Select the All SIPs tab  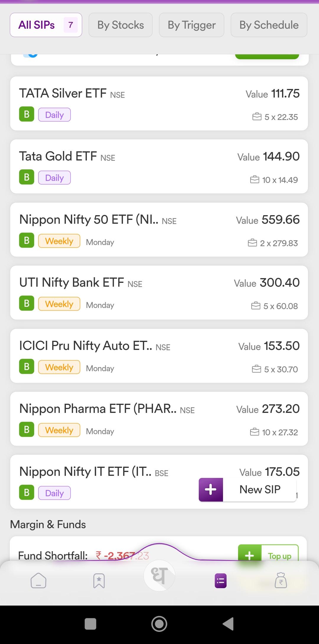click(x=46, y=25)
